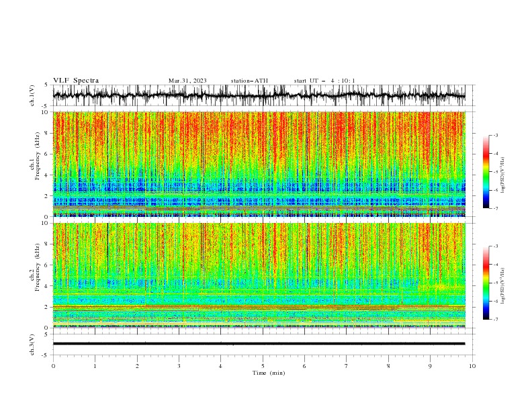Click time axis tick label "7"

point(347,366)
